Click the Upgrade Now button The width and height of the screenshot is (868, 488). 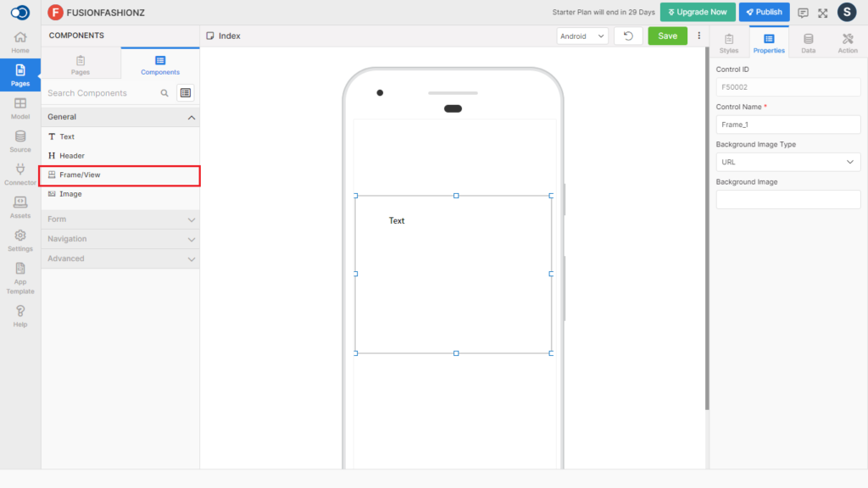pyautogui.click(x=698, y=12)
